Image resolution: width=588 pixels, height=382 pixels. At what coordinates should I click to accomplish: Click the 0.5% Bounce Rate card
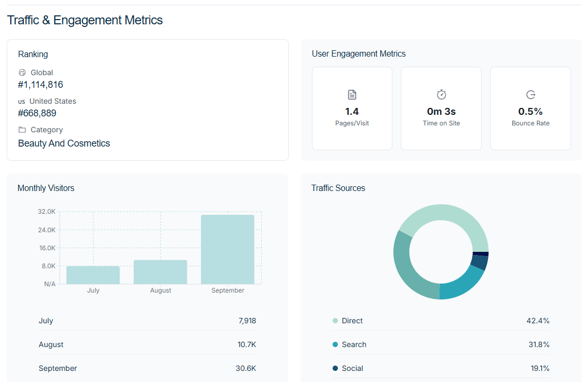click(530, 108)
